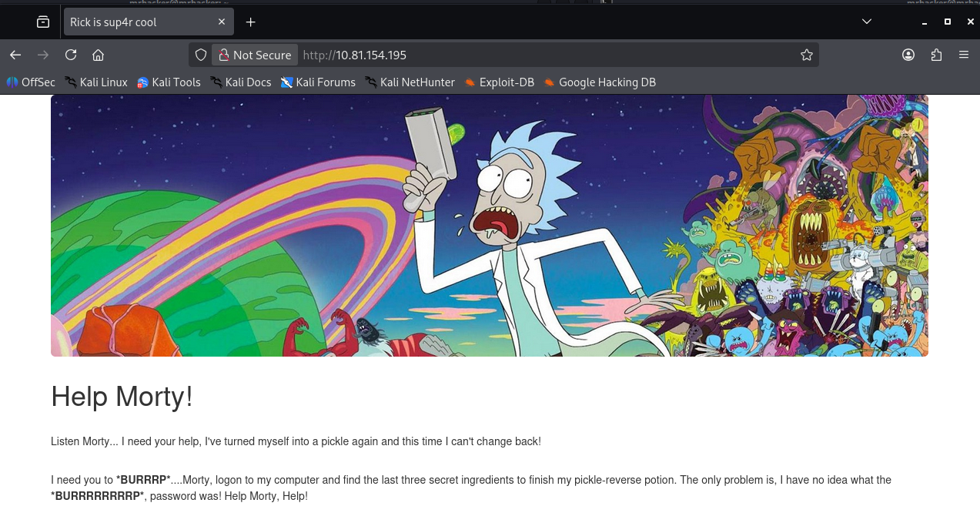Click the back navigation arrow
The height and width of the screenshot is (523, 980).
(x=15, y=55)
